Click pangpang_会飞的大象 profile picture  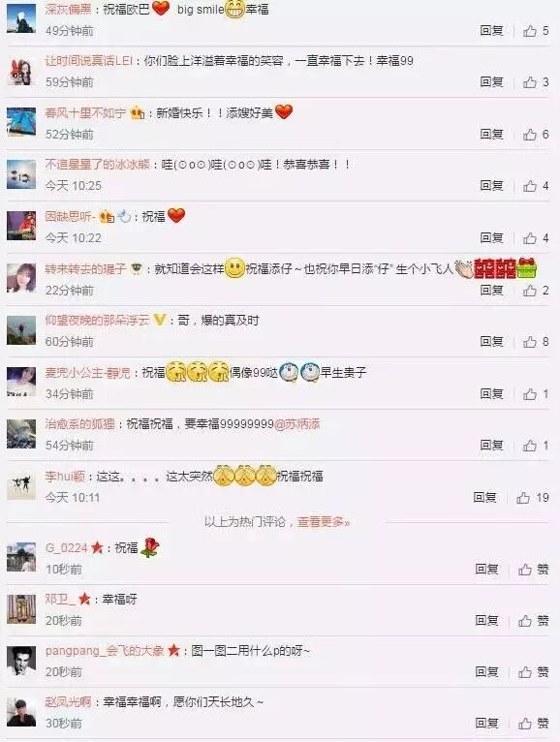(21, 661)
